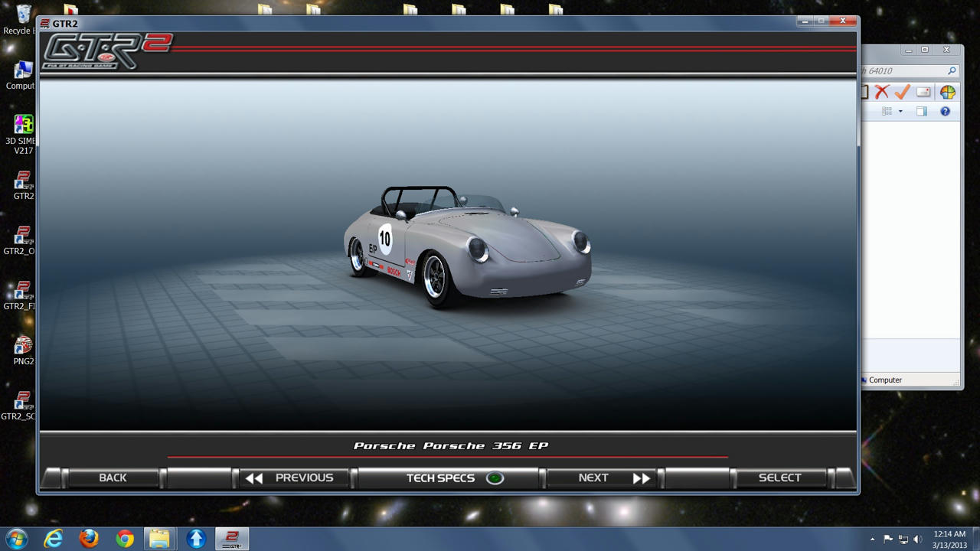980x551 pixels.
Task: Open the network tray icon
Action: (903, 540)
